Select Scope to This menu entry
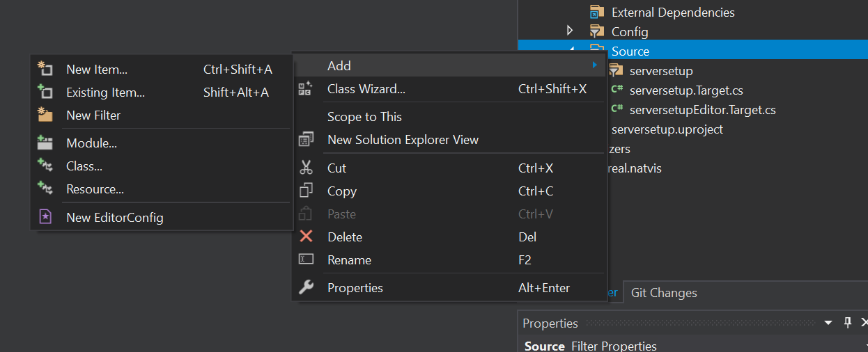This screenshot has height=352, width=868. tap(364, 117)
